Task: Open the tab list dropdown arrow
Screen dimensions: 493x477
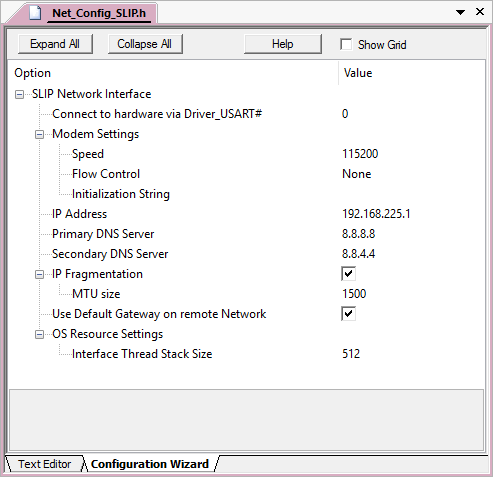Action: pyautogui.click(x=460, y=13)
